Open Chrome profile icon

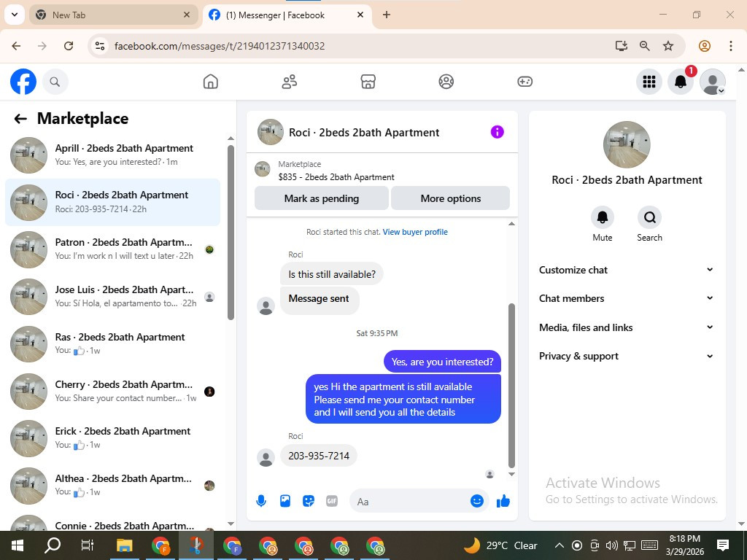(705, 46)
